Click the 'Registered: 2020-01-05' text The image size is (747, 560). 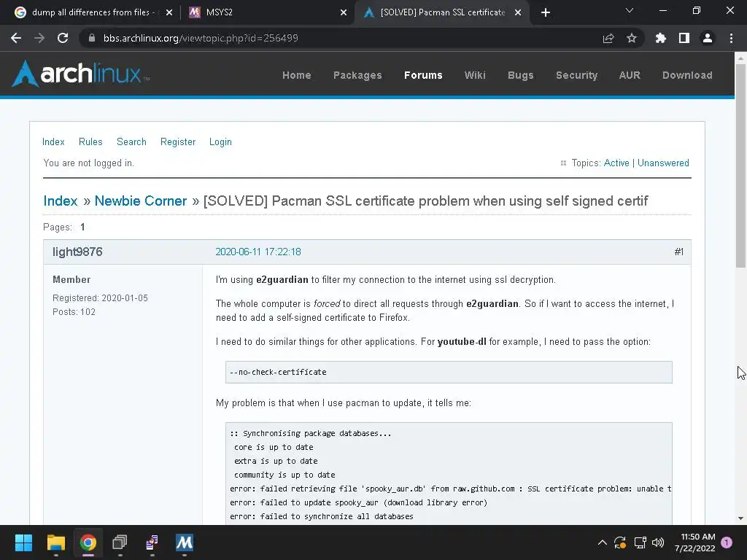click(x=100, y=298)
